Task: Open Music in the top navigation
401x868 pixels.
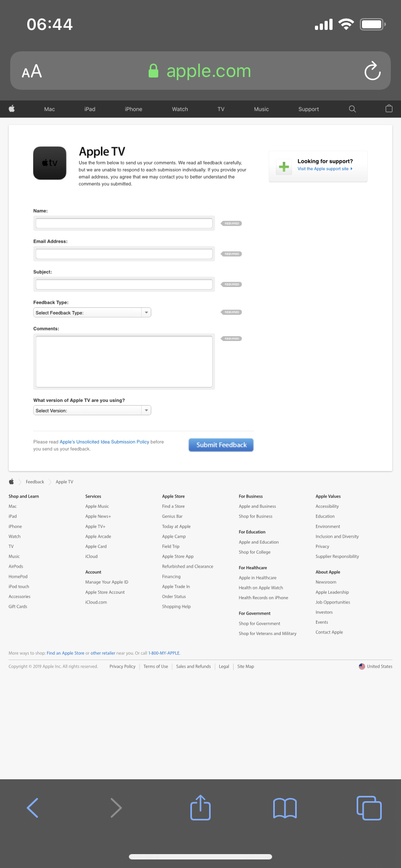Action: (x=261, y=109)
